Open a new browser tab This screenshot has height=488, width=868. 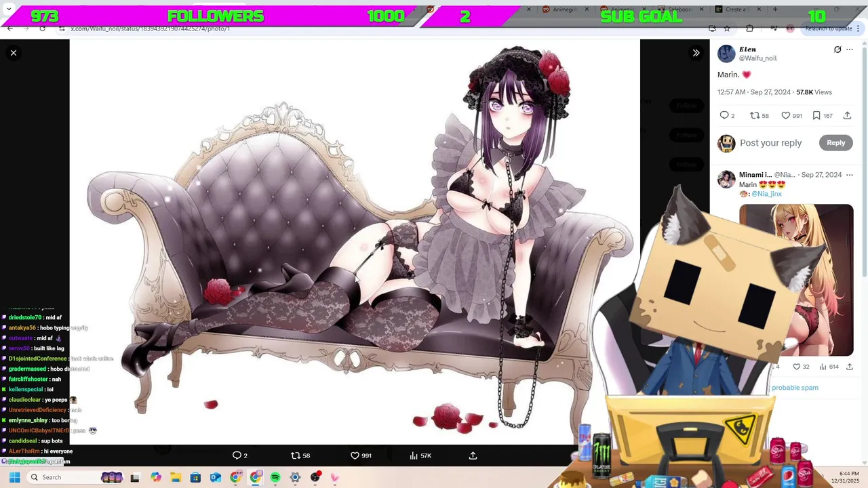pyautogui.click(x=775, y=9)
